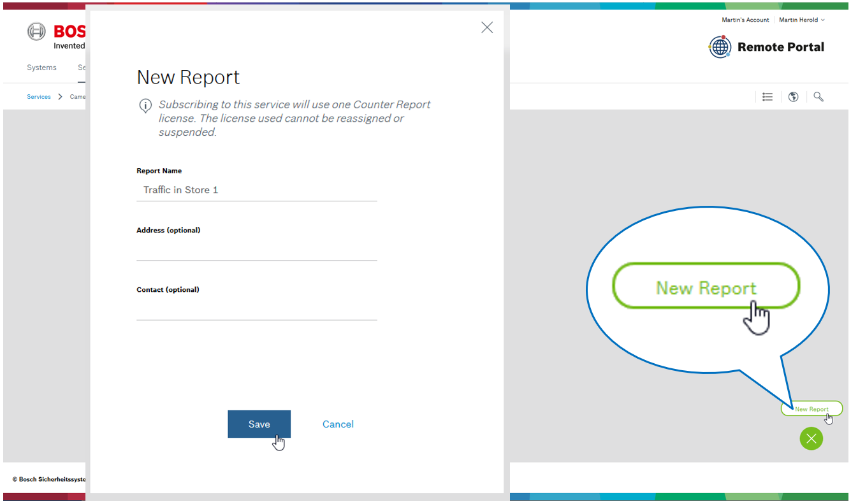
Task: Click the small green New Report button
Action: point(811,409)
